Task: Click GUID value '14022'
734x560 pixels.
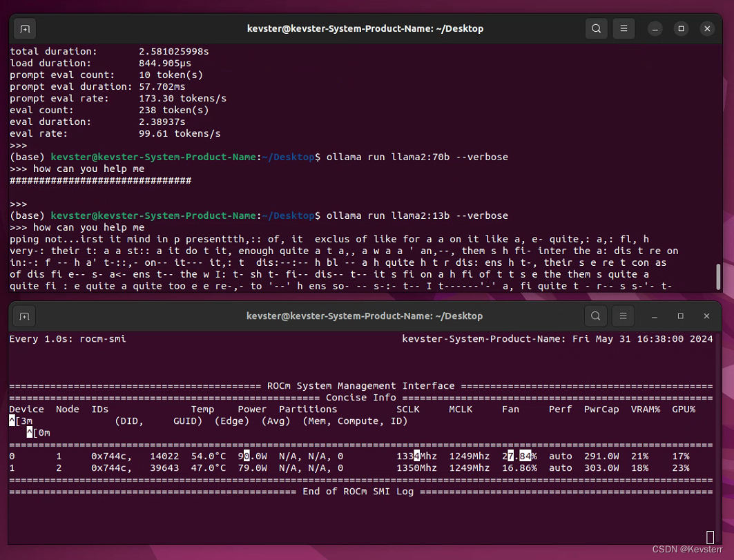Action: click(164, 456)
